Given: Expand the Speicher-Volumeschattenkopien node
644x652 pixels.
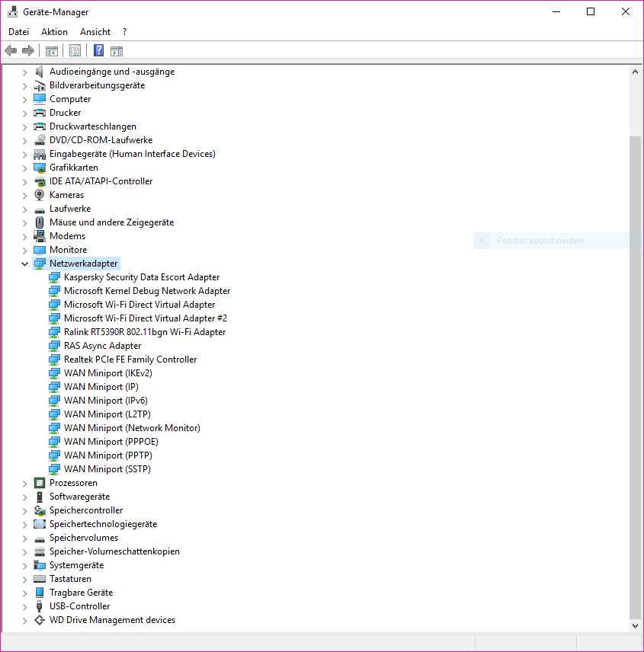Looking at the screenshot, I should [x=24, y=551].
